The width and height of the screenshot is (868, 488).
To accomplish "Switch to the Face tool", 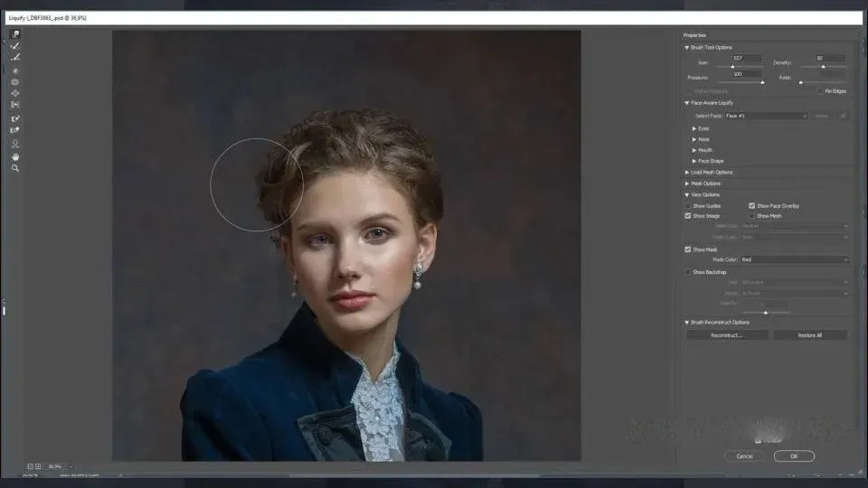I will point(15,144).
